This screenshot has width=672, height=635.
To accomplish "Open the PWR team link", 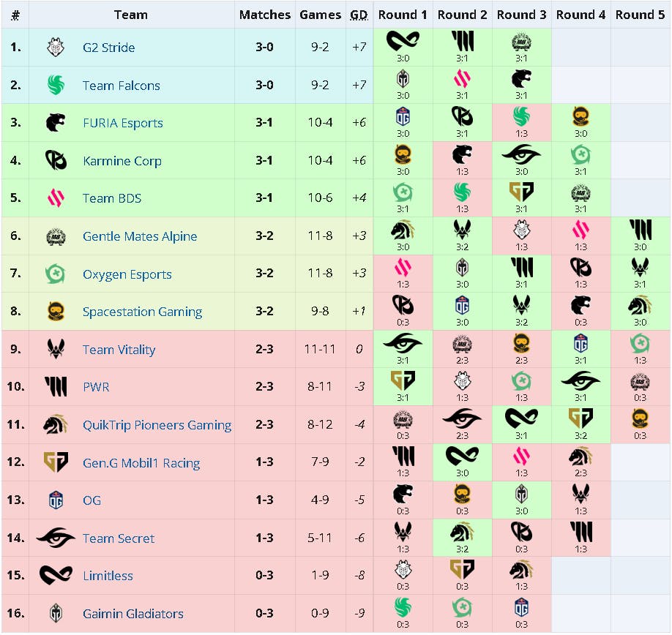I will [96, 387].
